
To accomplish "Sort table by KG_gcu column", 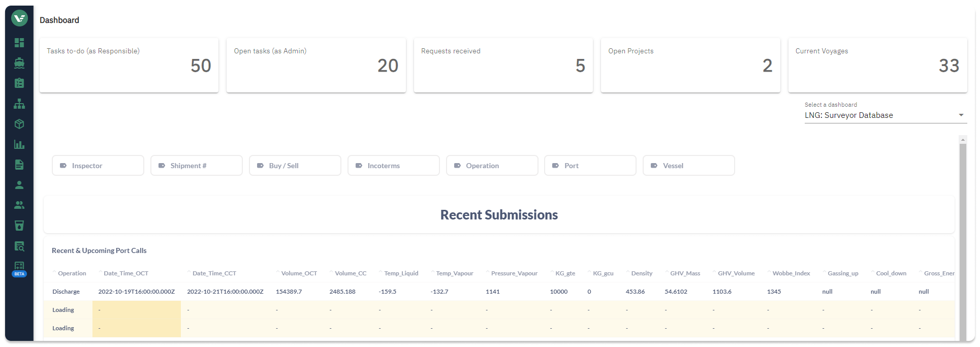I will pyautogui.click(x=603, y=273).
